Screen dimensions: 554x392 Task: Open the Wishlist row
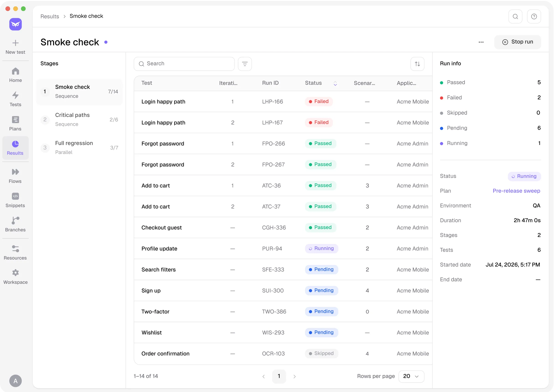283,332
